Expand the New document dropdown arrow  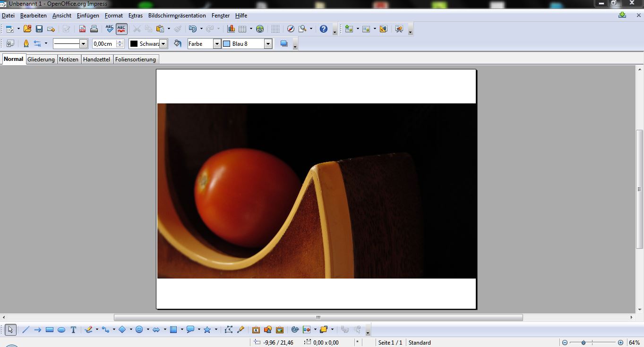18,29
